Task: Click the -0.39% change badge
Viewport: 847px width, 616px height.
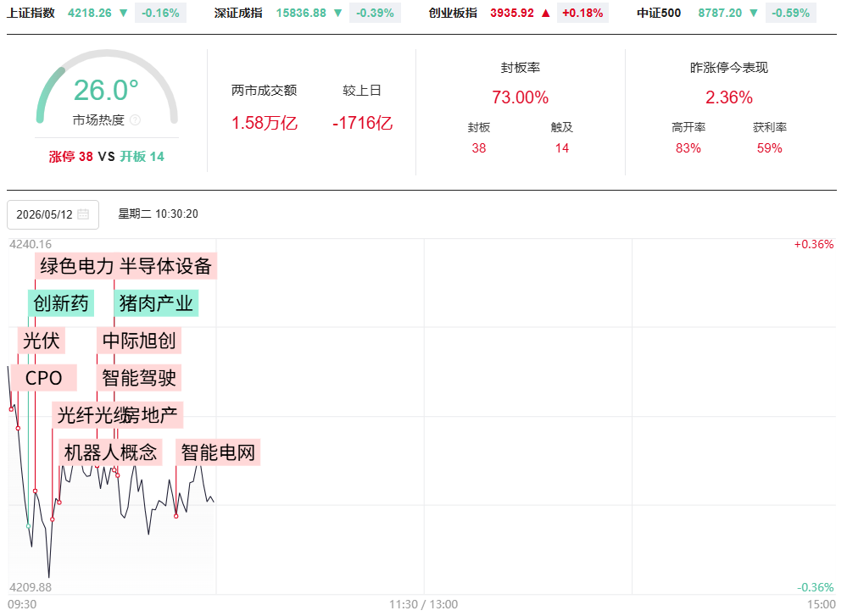Action: pyautogui.click(x=375, y=13)
